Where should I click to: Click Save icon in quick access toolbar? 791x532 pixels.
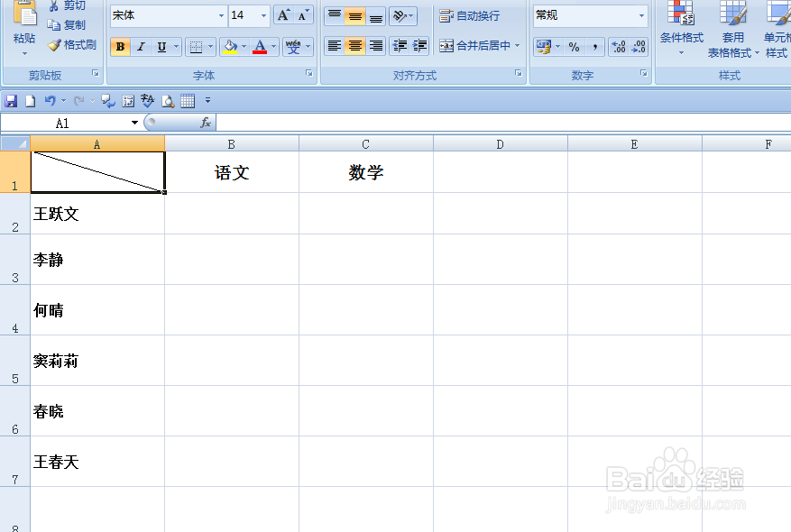(x=11, y=101)
